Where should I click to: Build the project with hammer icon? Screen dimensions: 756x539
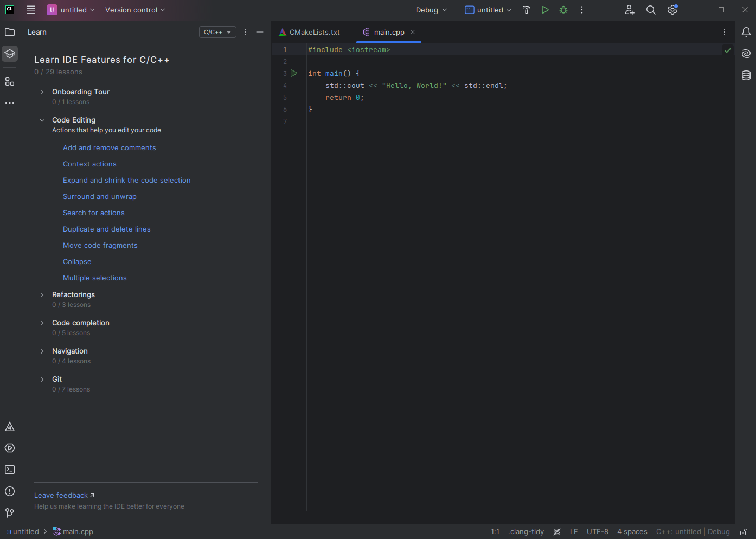point(526,10)
